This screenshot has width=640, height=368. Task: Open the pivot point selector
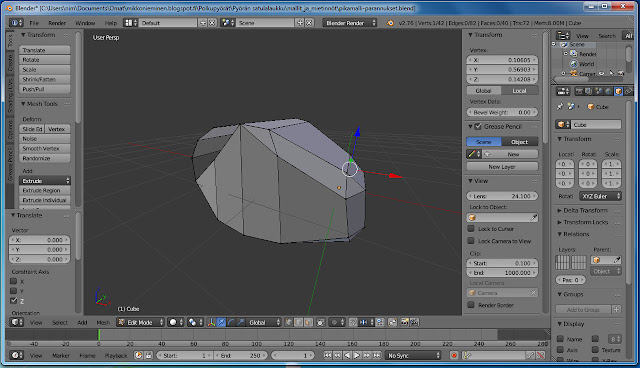pyautogui.click(x=196, y=322)
